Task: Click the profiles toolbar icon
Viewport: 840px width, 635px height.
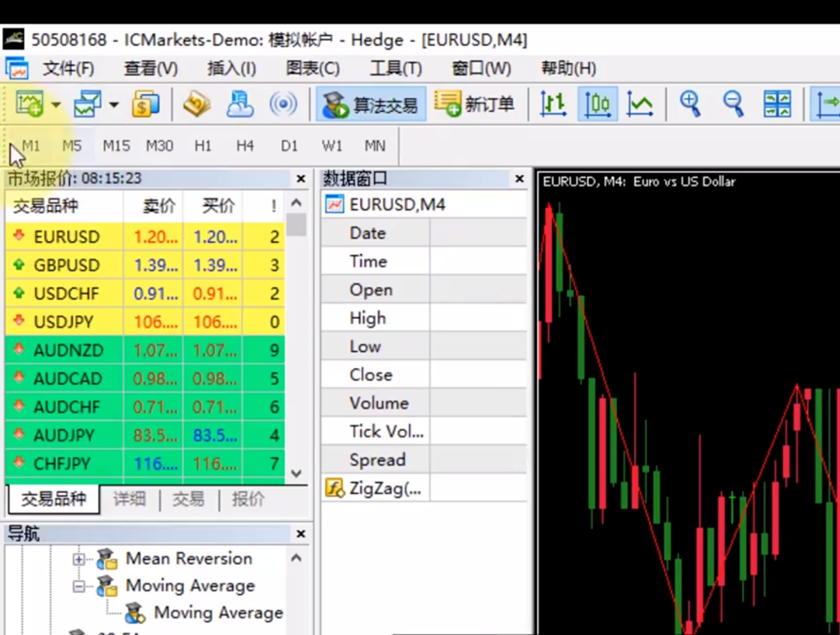Action: (87, 104)
